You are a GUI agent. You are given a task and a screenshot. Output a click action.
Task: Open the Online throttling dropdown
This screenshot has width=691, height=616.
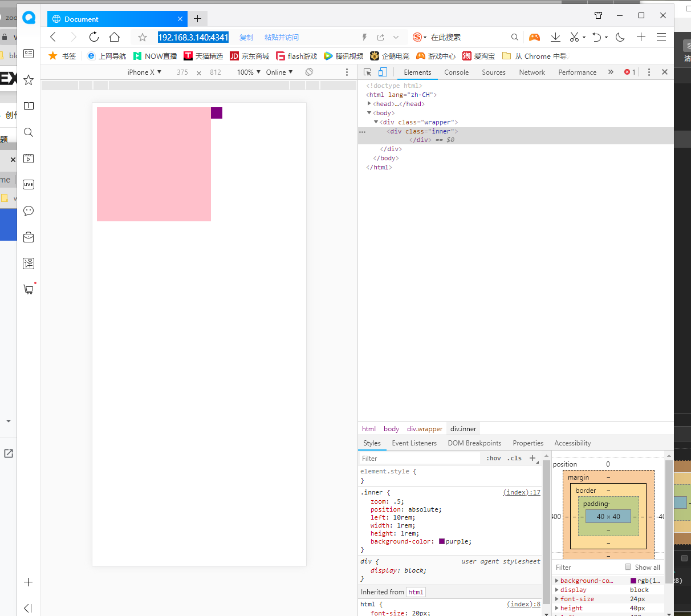(x=279, y=72)
